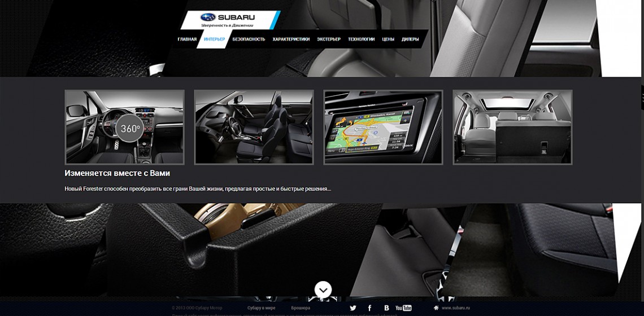Open the front seats interior thumbnail
Viewport: 644px width, 316px height.
pyautogui.click(x=254, y=127)
